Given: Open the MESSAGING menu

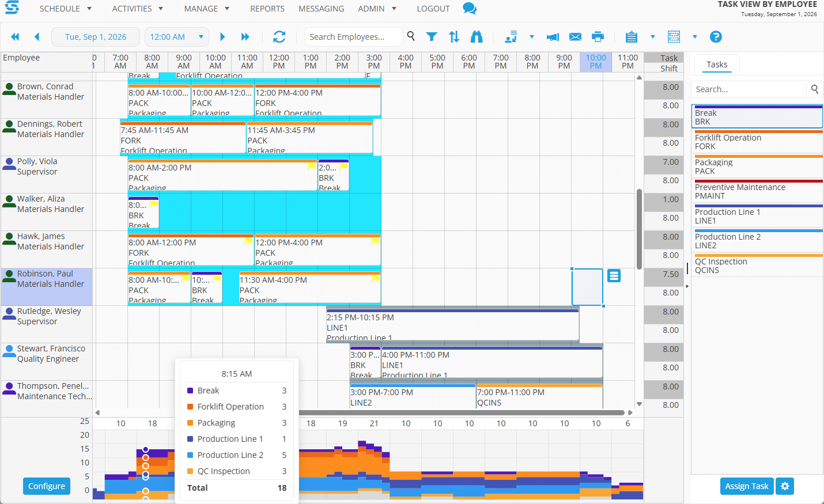Looking at the screenshot, I should [322, 9].
